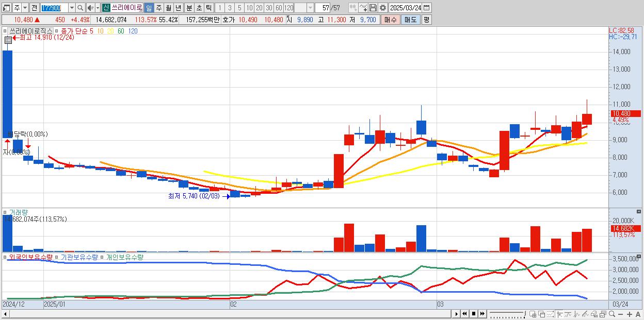Click the stock code field showing 177900
This screenshot has width=644, height=320.
click(55, 8)
